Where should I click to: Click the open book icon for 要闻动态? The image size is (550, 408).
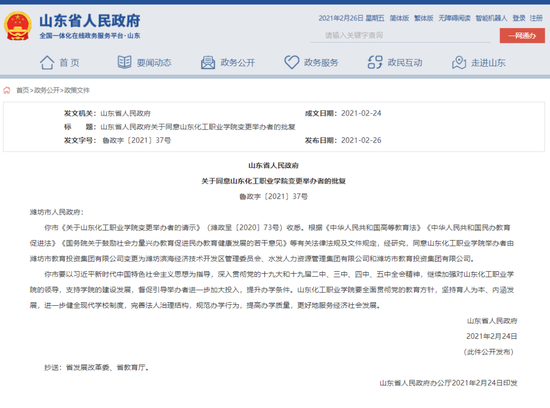125,62
